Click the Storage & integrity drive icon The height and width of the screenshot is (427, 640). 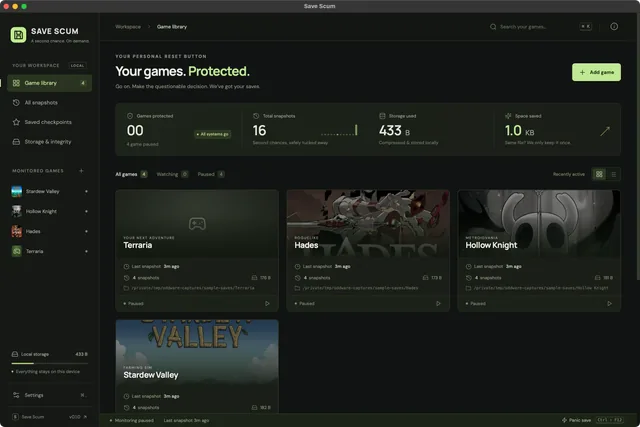[x=16, y=142]
